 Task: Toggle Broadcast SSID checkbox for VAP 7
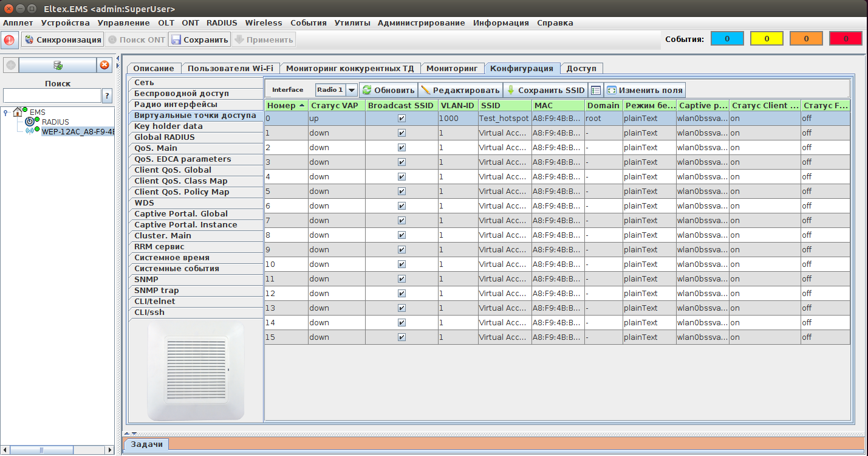click(402, 221)
